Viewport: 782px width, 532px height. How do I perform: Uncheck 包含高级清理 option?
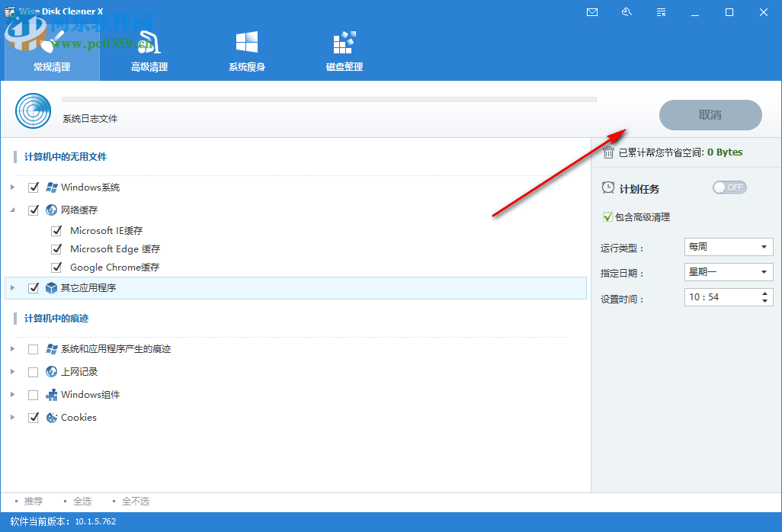[607, 217]
